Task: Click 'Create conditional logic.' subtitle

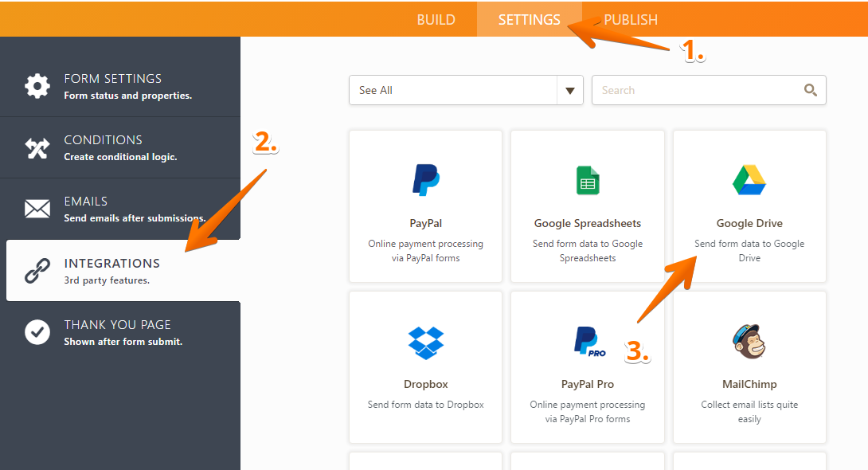Action: pyautogui.click(x=120, y=157)
